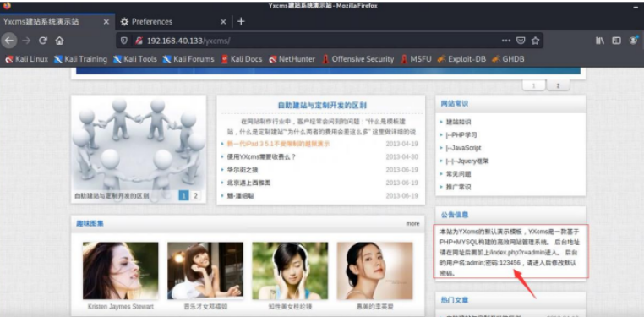This screenshot has height=317, width=644.
Task: Open the MSFU bookmark
Action: coord(416,59)
